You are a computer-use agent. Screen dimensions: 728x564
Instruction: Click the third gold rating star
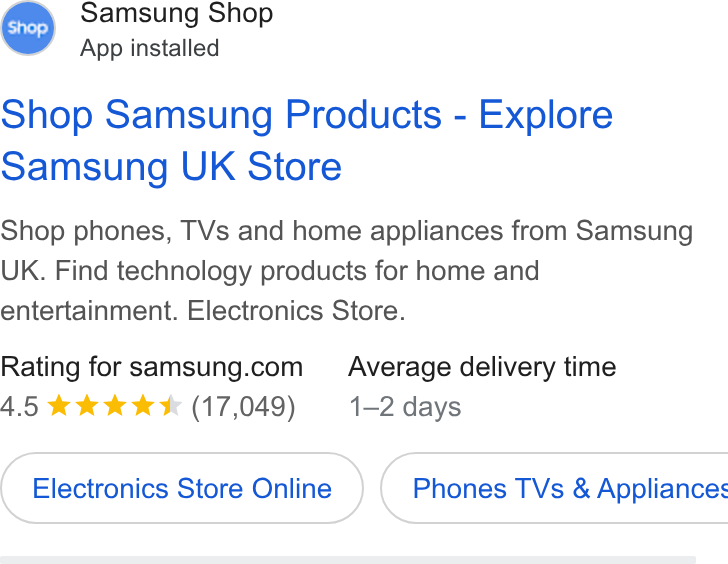click(x=115, y=405)
